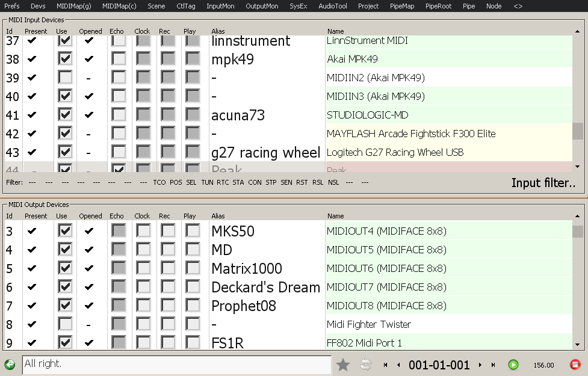This screenshot has height=376, width=588.
Task: Step forward one position with right arrow
Action: [480, 365]
